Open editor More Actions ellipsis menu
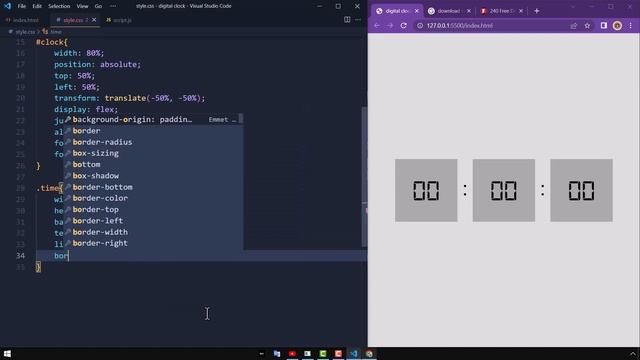640x360 pixels. (358, 20)
